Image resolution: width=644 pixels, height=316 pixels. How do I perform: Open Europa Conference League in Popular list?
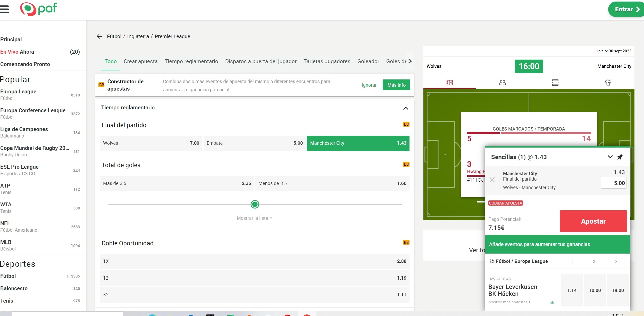(40, 114)
